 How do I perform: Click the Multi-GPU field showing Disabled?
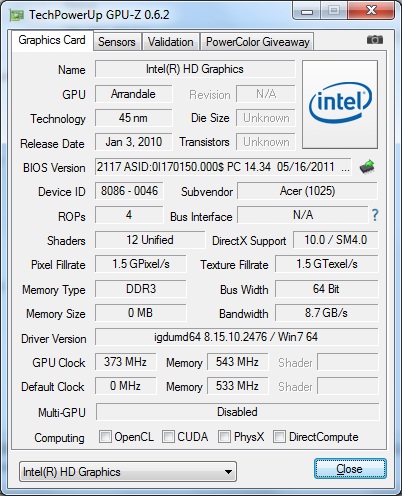tap(237, 412)
